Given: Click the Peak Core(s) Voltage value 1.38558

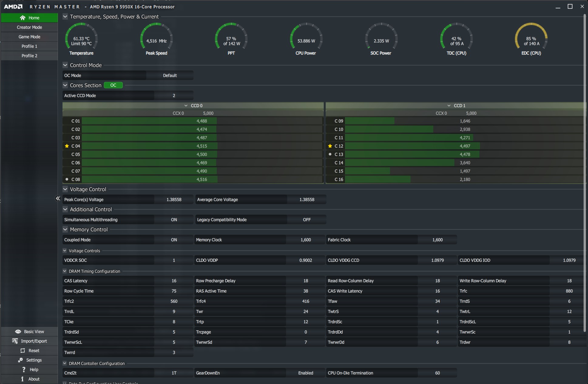Looking at the screenshot, I should (x=174, y=199).
